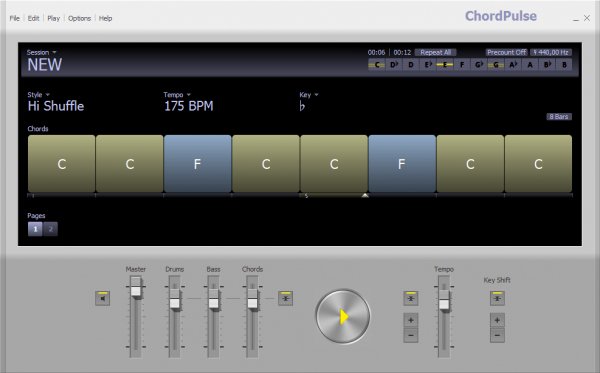Click the 00:06 elapsed time display

coord(376,52)
